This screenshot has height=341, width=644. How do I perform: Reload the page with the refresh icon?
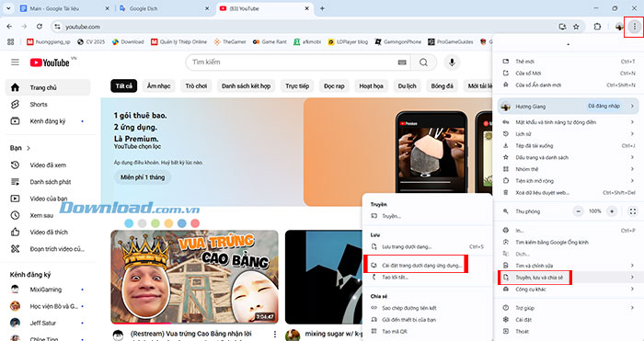pyautogui.click(x=40, y=27)
